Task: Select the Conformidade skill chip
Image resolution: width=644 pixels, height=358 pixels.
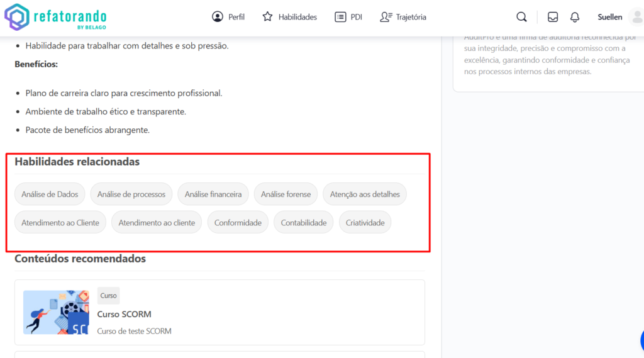Action: [x=238, y=223]
